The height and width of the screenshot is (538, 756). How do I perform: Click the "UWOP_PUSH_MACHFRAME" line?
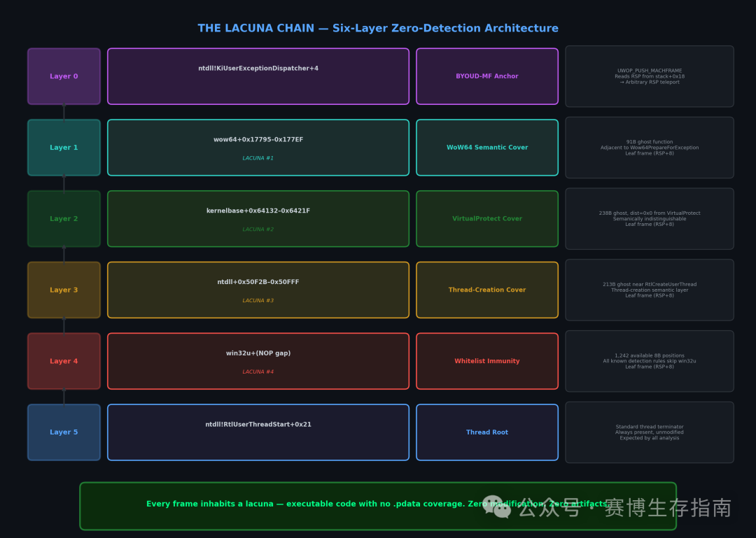[x=650, y=71]
